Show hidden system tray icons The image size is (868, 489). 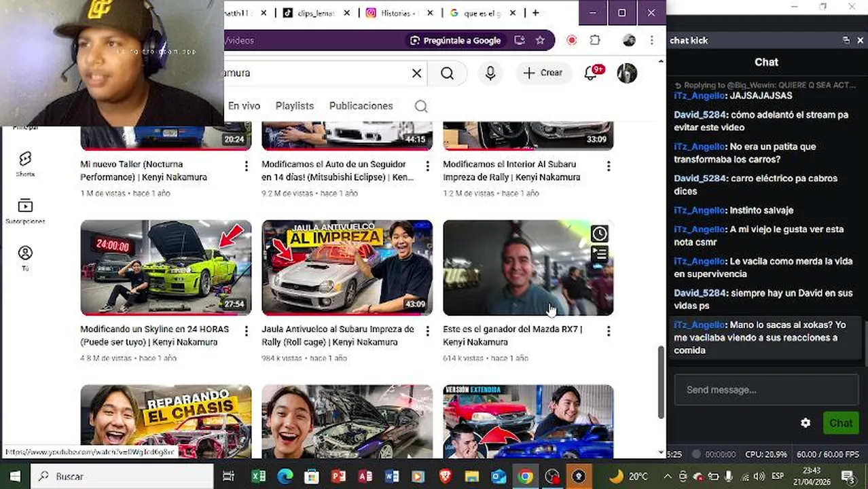tap(667, 476)
